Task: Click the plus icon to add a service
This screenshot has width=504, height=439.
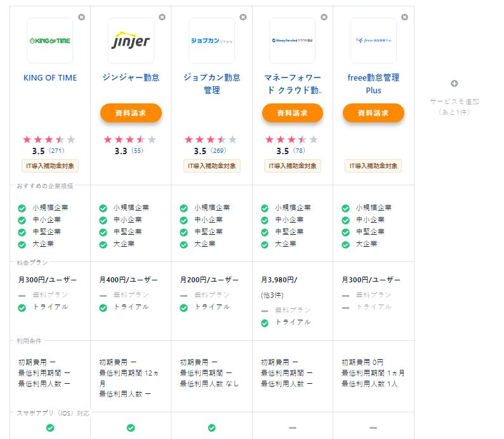Action: (x=454, y=84)
